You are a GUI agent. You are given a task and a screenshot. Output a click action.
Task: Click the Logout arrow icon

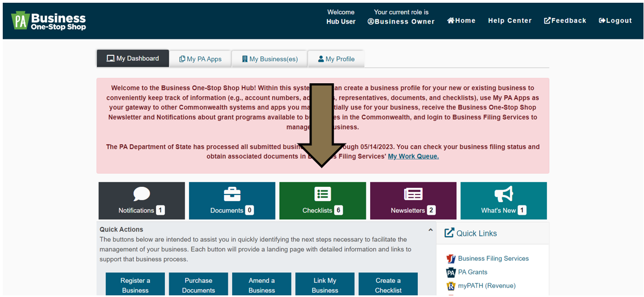(602, 20)
